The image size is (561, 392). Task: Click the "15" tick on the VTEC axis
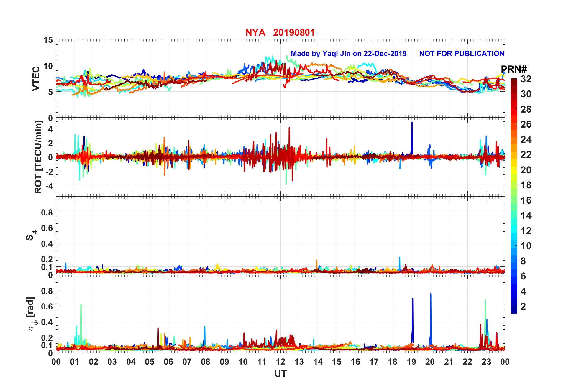coord(48,40)
